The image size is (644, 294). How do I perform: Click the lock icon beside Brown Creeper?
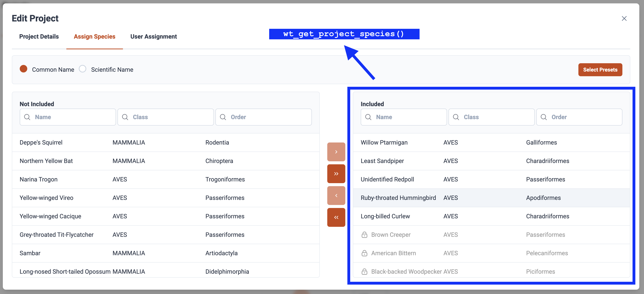(364, 235)
